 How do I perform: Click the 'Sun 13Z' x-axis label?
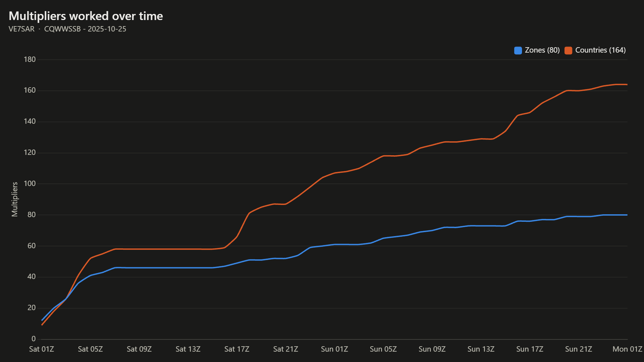pyautogui.click(x=481, y=349)
